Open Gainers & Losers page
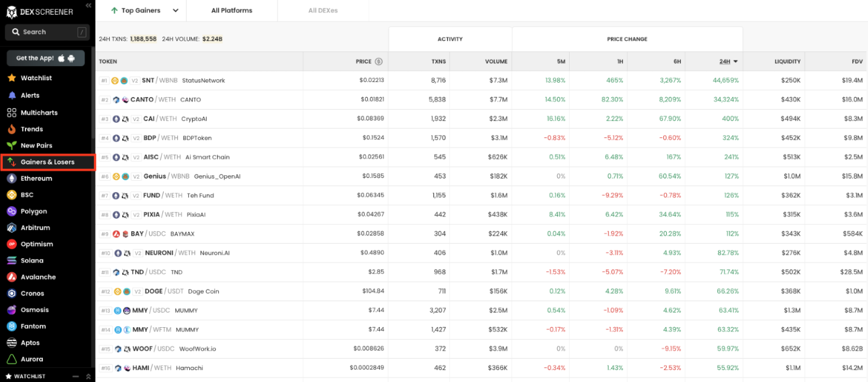The image size is (868, 382). [x=48, y=162]
